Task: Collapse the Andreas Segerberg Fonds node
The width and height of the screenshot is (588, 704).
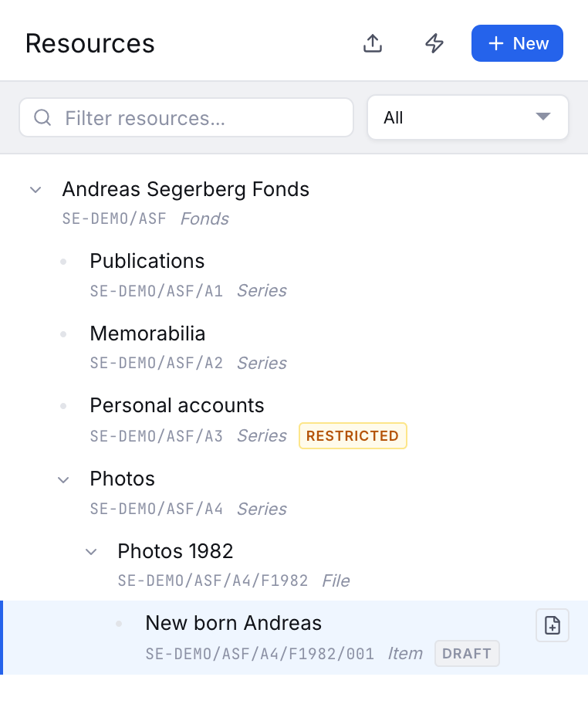Action: pos(35,190)
